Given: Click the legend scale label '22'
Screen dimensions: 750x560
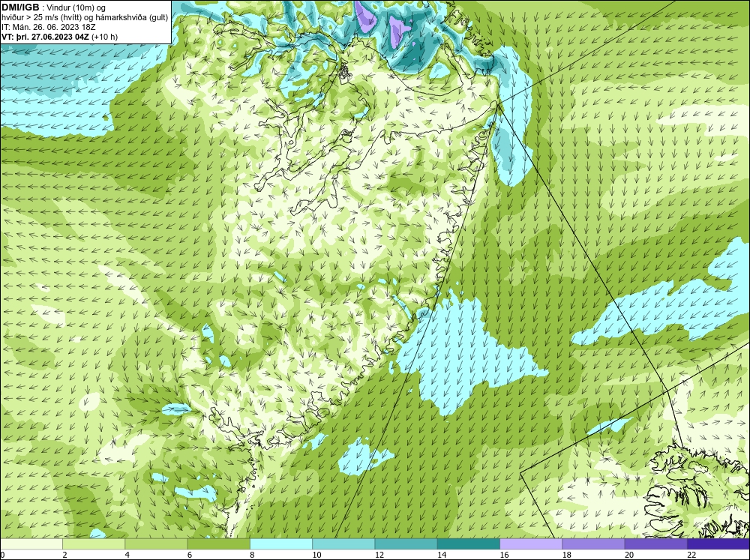Looking at the screenshot, I should click(x=691, y=555).
